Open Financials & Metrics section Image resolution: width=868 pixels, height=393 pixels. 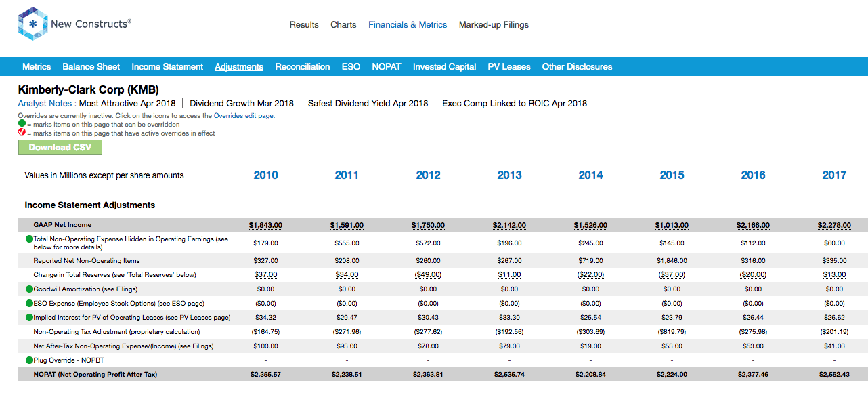tap(408, 24)
